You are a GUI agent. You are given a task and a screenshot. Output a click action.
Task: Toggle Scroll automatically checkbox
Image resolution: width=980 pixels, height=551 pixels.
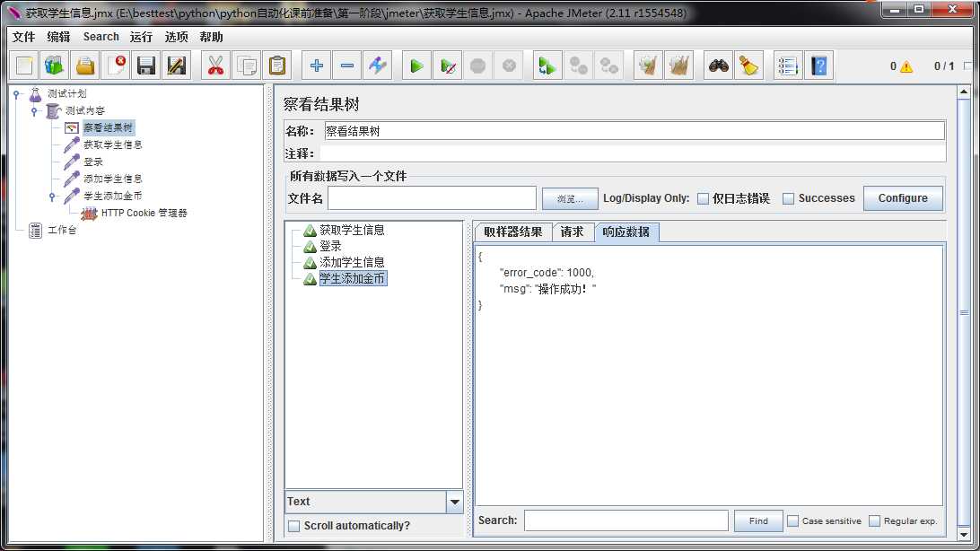[293, 526]
